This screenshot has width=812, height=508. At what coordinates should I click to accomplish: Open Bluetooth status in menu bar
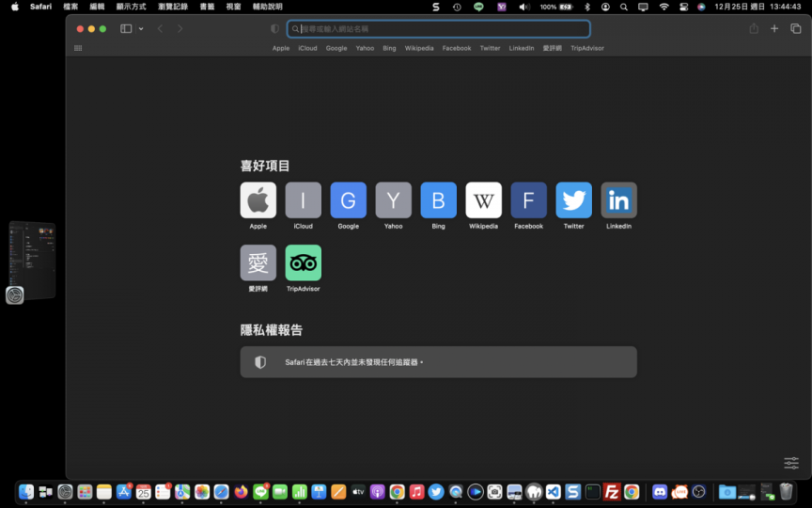click(587, 7)
